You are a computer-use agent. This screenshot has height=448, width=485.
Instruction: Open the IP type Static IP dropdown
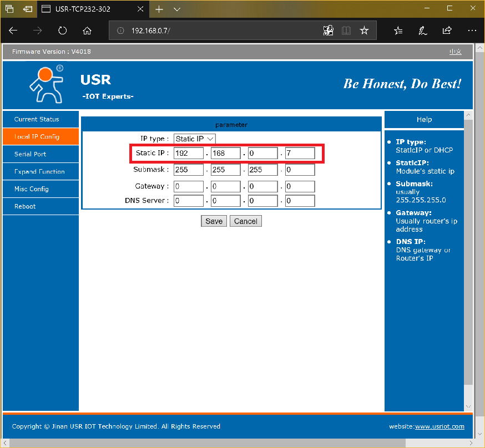coord(195,139)
